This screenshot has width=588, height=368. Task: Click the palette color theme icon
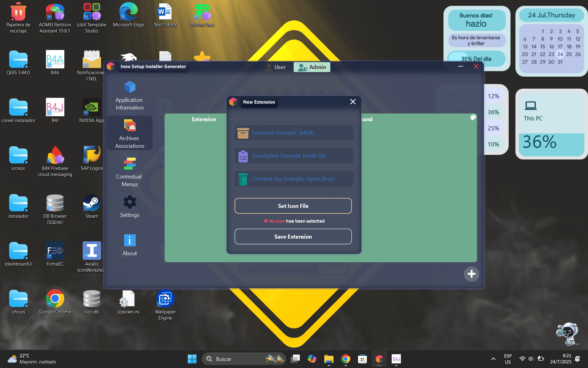point(473,117)
